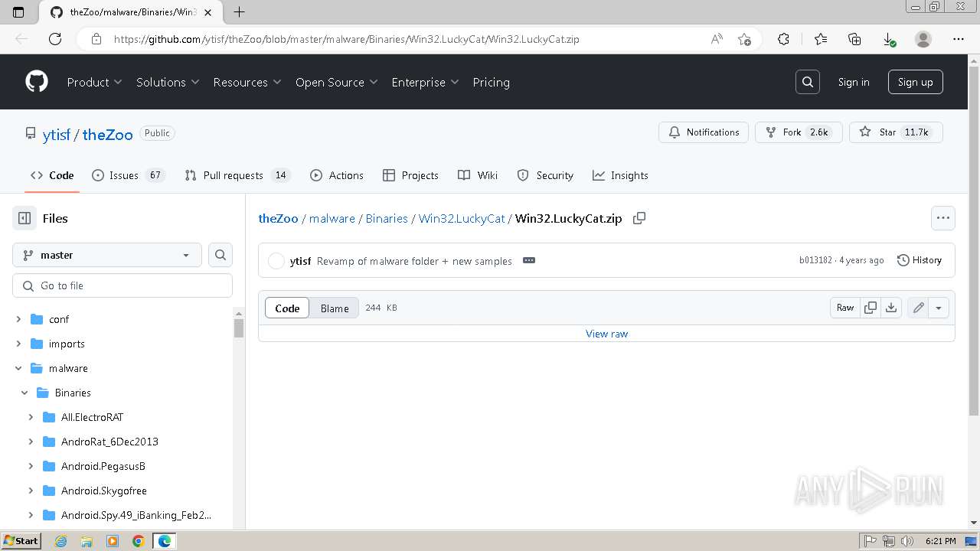Click the Go to file search field
The height and width of the screenshot is (551, 980).
point(122,285)
